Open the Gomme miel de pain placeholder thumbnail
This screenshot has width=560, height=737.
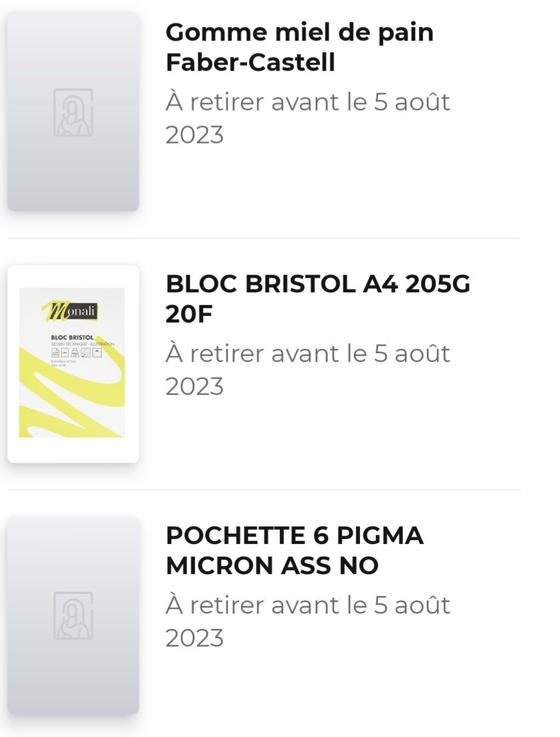tap(73, 112)
